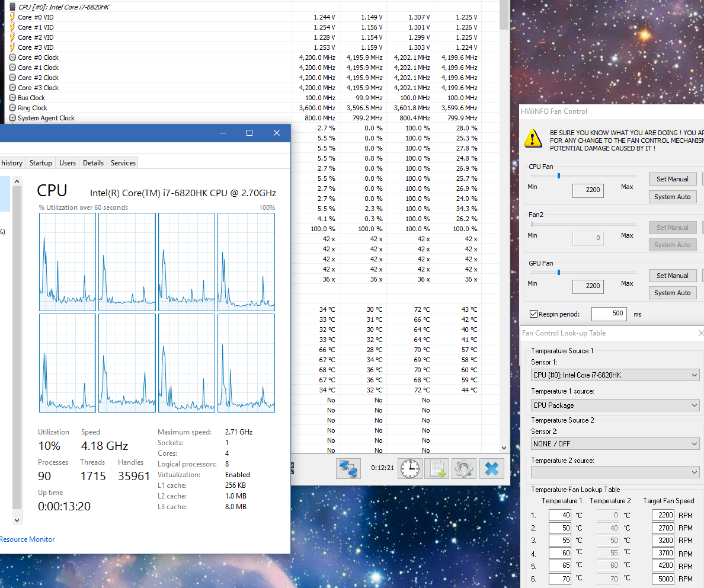This screenshot has width=704, height=588.
Task: Click the Respin period value field
Action: pyautogui.click(x=609, y=314)
